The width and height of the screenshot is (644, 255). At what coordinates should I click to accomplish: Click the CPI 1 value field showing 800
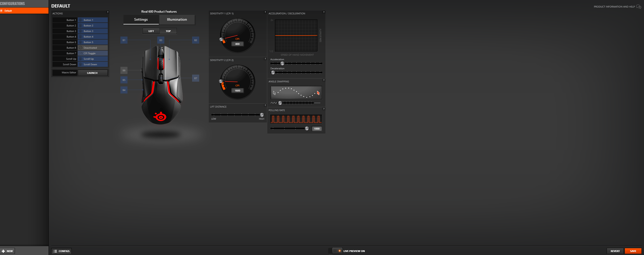tap(238, 44)
